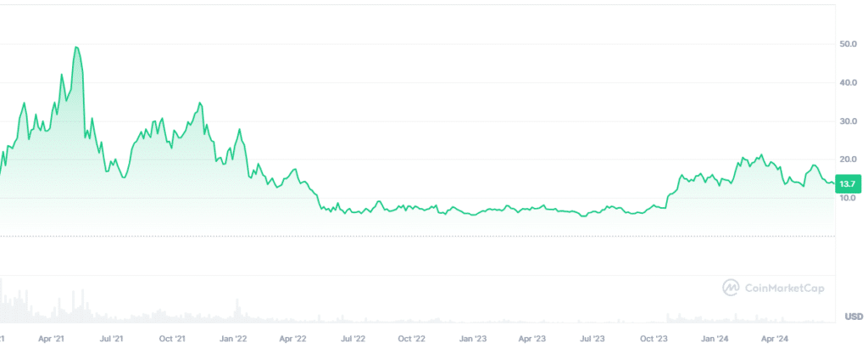The width and height of the screenshot is (868, 359).
Task: Select the Jul '23 date label
Action: [593, 339]
